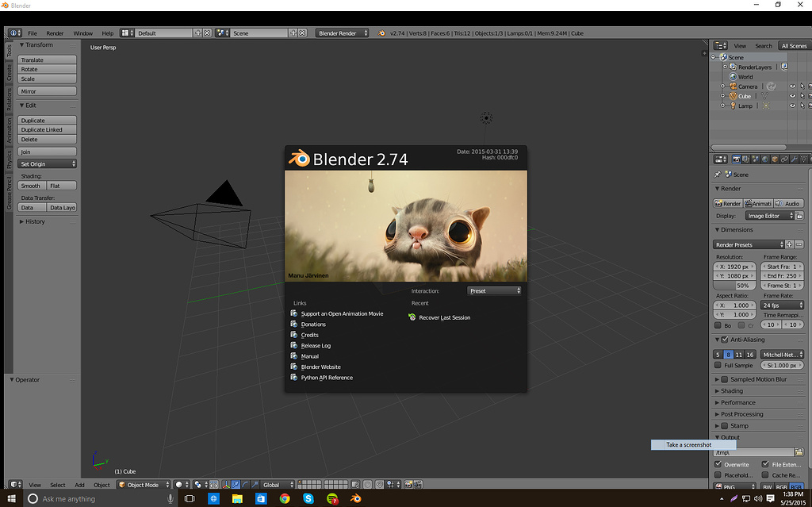Open the Window menu

tap(82, 33)
